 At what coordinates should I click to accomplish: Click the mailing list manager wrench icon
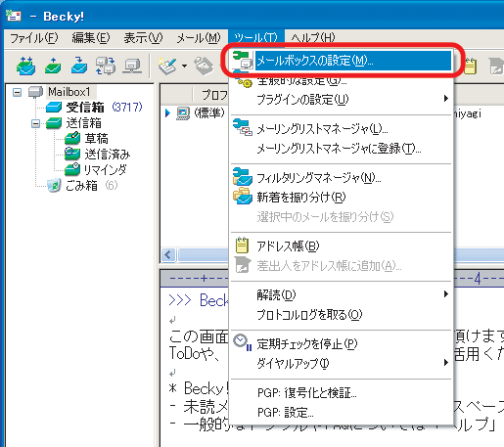coord(243,127)
